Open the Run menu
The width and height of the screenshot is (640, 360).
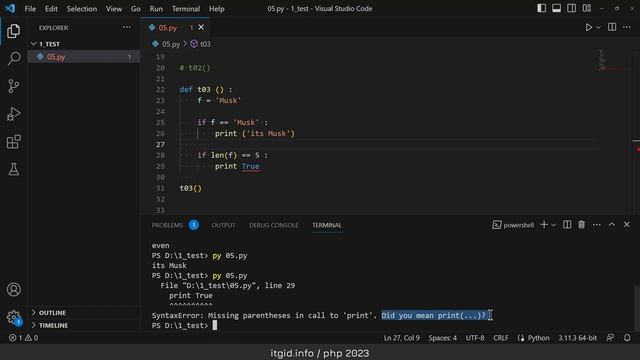(x=156, y=9)
